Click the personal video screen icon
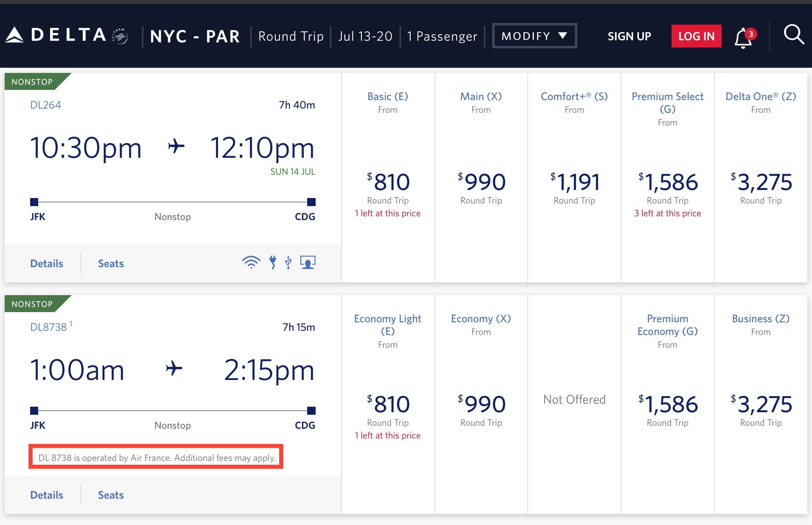This screenshot has height=525, width=812. (308, 262)
